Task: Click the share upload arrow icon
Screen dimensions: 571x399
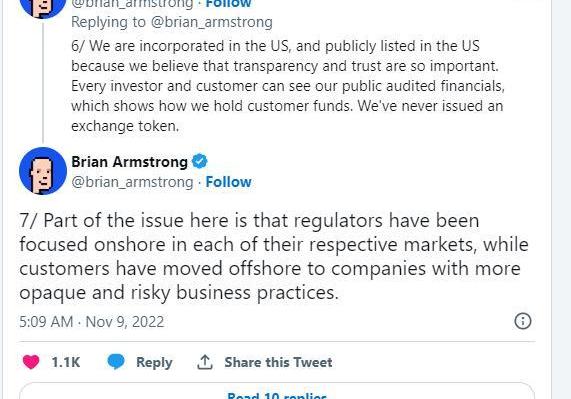Action: coord(205,362)
